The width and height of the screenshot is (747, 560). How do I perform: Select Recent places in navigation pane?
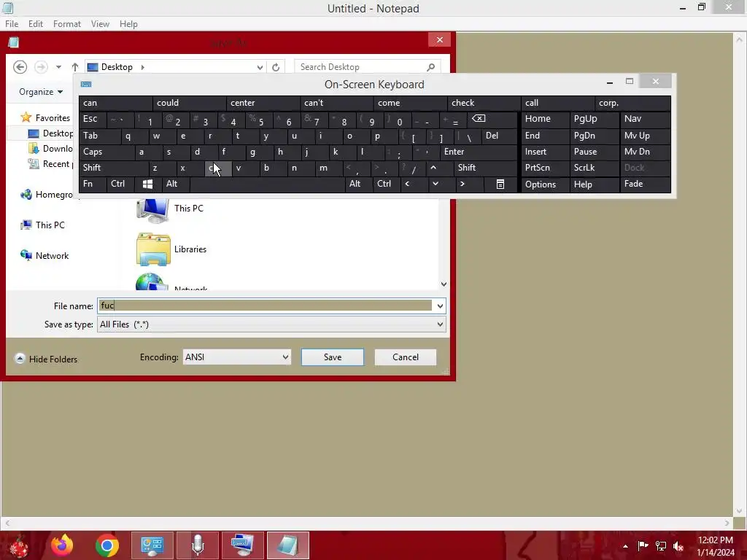click(x=51, y=164)
